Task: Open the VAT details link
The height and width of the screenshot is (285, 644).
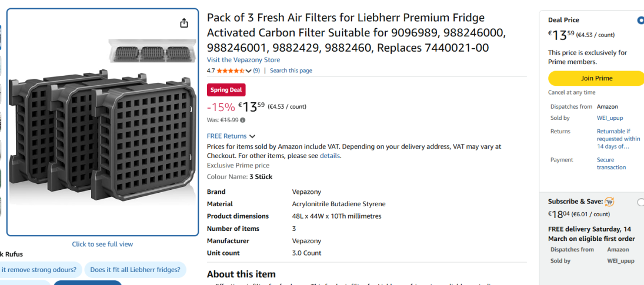Action: 330,156
